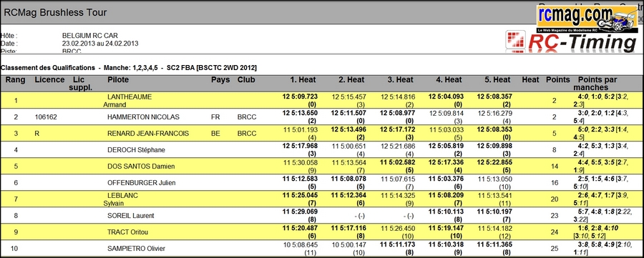
Task: Click Points par manches column header
Action: (x=597, y=84)
